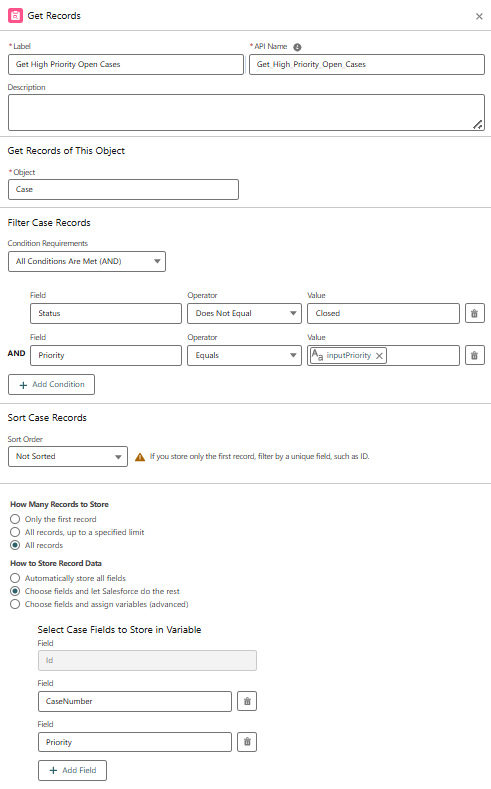Click the Priority stored field input
Viewport: 491px width, 789px height.
pos(135,742)
